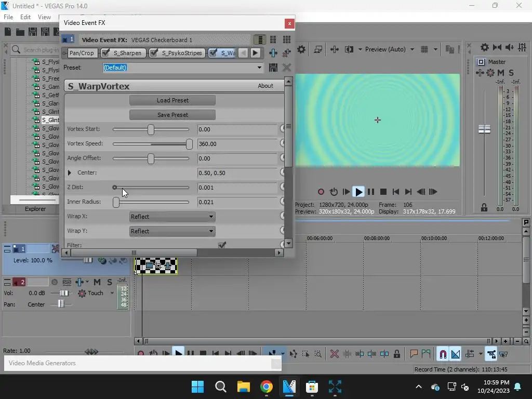Toggle Split Screen View in preview toolbar
This screenshot has width=532, height=399.
pyautogui.click(x=349, y=49)
